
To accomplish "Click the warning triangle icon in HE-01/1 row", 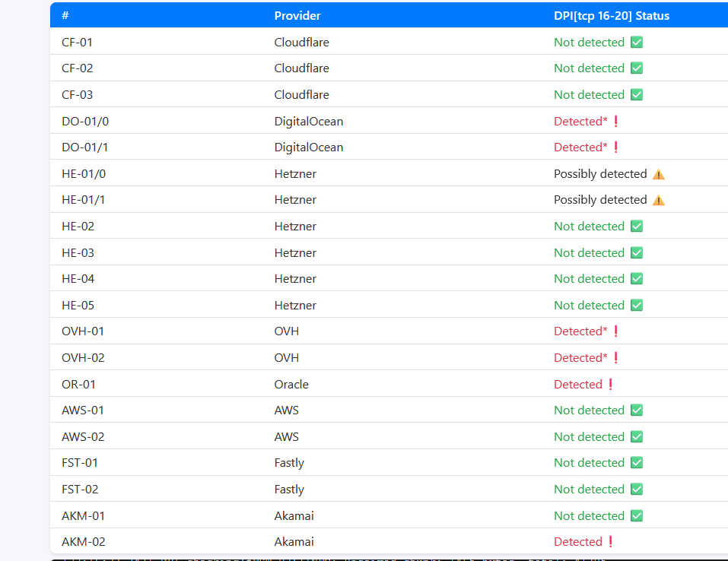I will pyautogui.click(x=658, y=200).
